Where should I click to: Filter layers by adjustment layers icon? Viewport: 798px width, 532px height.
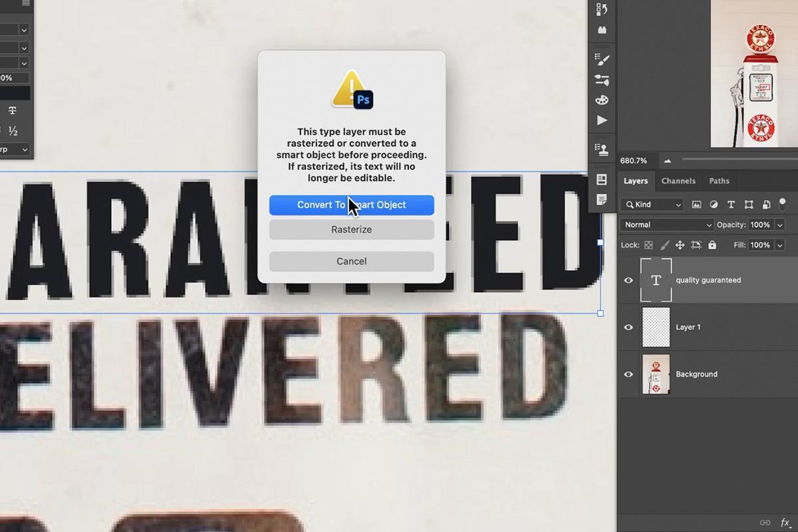(714, 205)
